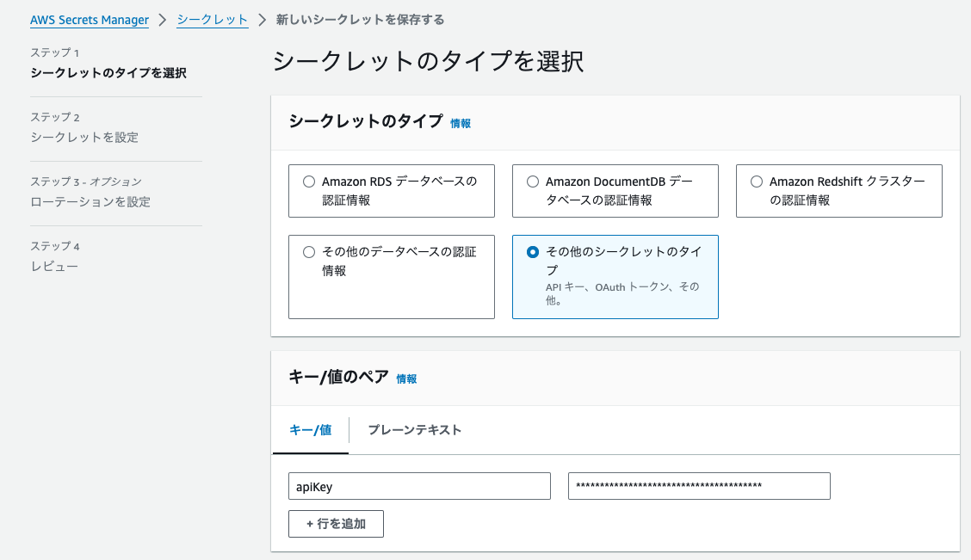Click the page heading シークレットのタイプを選択
Image resolution: width=971 pixels, height=560 pixels.
pos(428,61)
